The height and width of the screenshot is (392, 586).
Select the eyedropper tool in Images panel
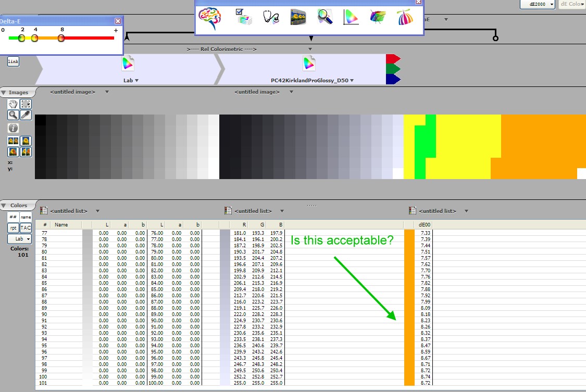point(25,115)
